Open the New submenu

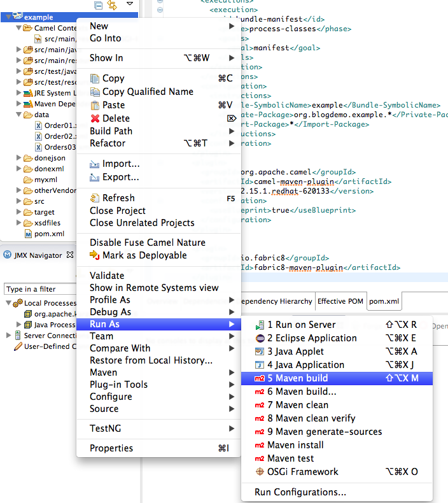pos(158,26)
